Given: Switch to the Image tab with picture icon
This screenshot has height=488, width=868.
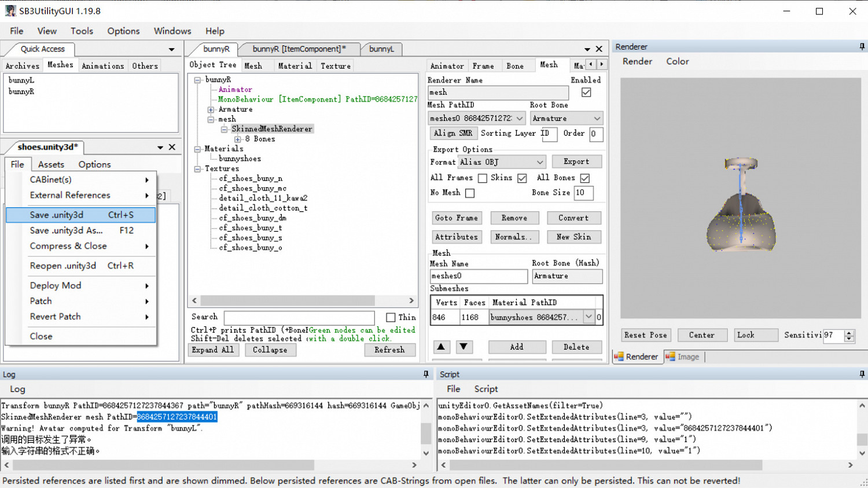Looking at the screenshot, I should tap(683, 357).
